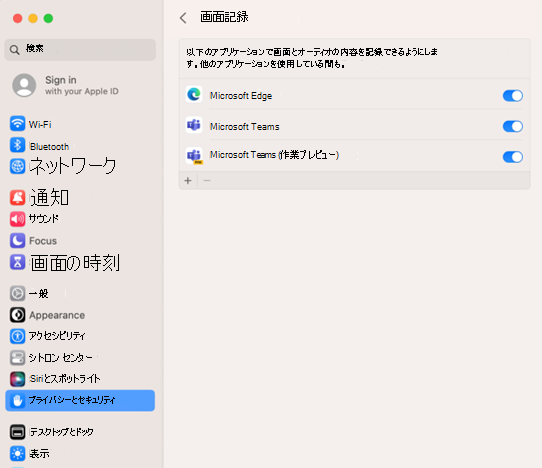Go back using the chevron beside 画面記録
The width and height of the screenshot is (542, 468).
pos(183,18)
